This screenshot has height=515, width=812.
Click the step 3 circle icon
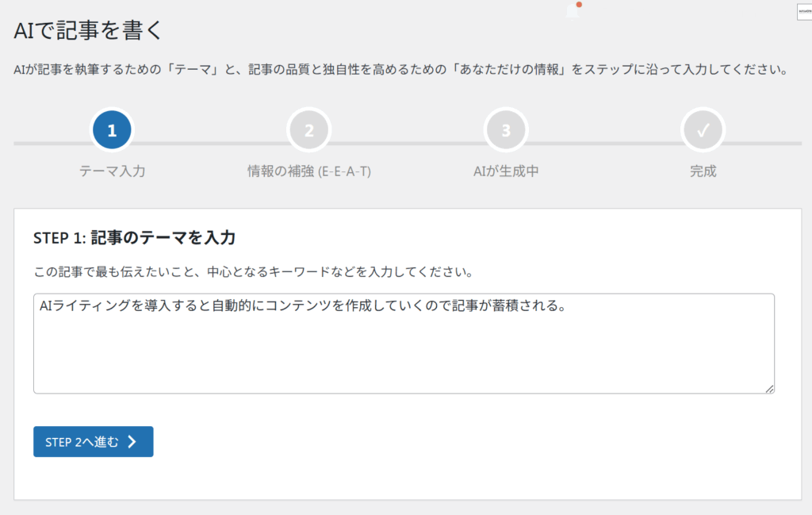pyautogui.click(x=506, y=130)
